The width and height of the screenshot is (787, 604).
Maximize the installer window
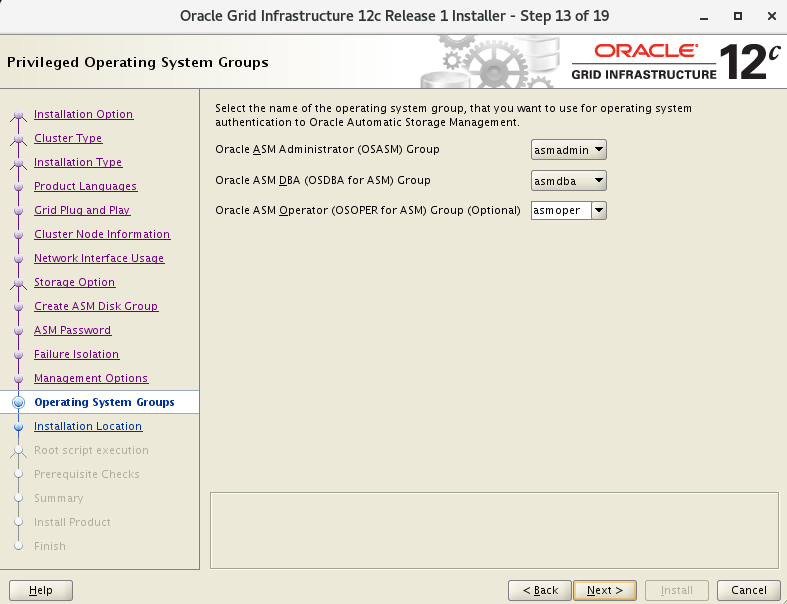(x=738, y=17)
